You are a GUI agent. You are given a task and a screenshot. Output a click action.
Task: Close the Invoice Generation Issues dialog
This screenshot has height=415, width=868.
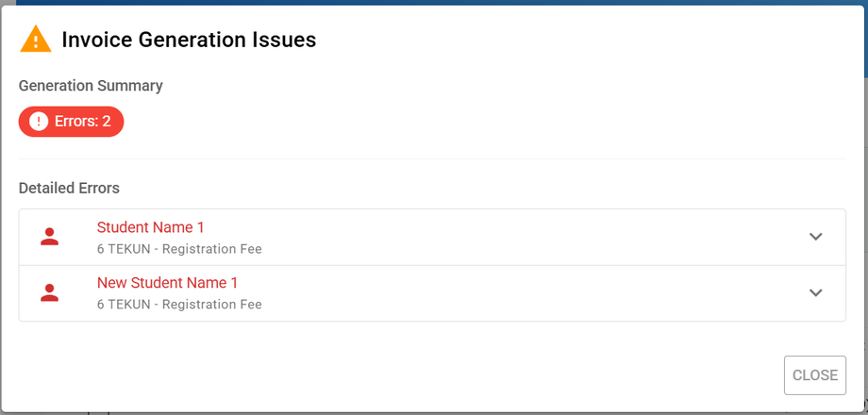tap(814, 375)
